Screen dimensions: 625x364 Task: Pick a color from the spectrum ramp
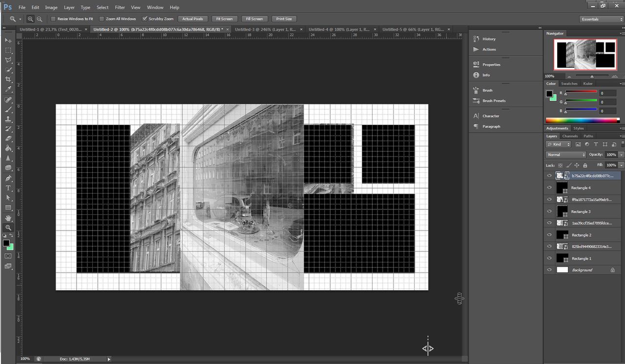coord(583,120)
